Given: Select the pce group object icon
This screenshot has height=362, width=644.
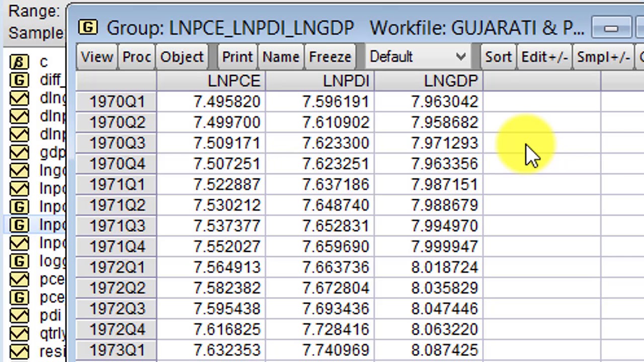Looking at the screenshot, I should (19, 297).
